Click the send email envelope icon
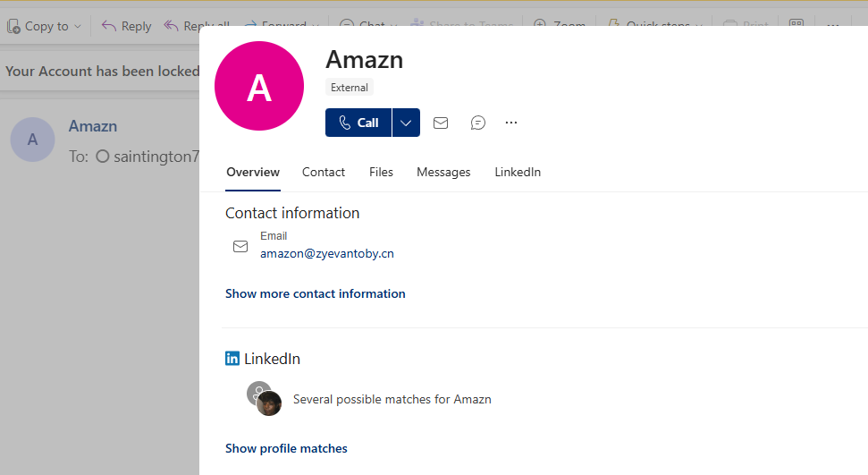 (441, 123)
